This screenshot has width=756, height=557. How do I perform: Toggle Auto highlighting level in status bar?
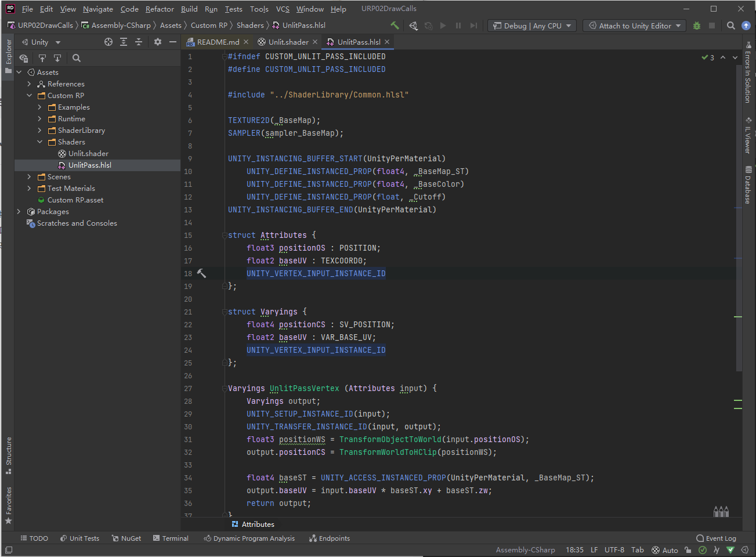(665, 549)
